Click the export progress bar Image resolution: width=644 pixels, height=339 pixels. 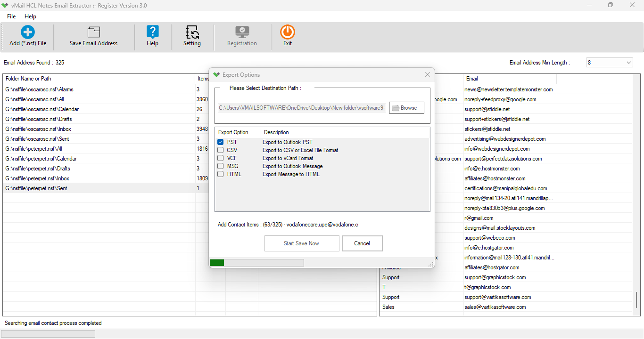[257, 263]
